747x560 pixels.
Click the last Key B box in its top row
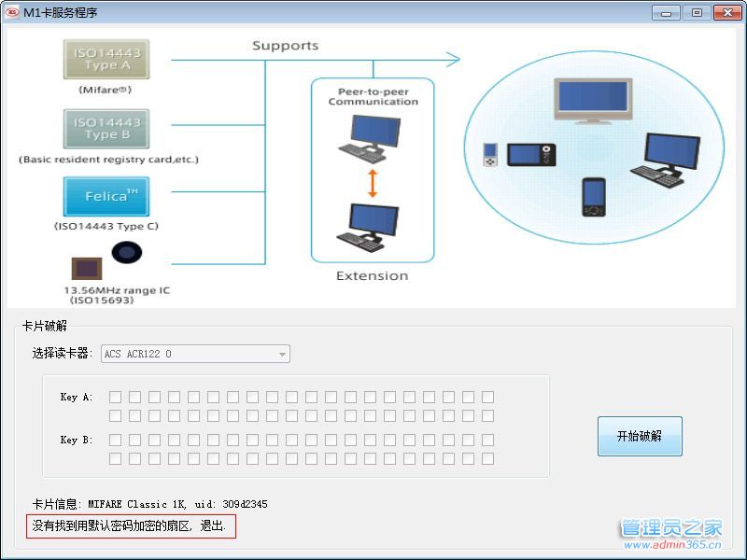[487, 440]
